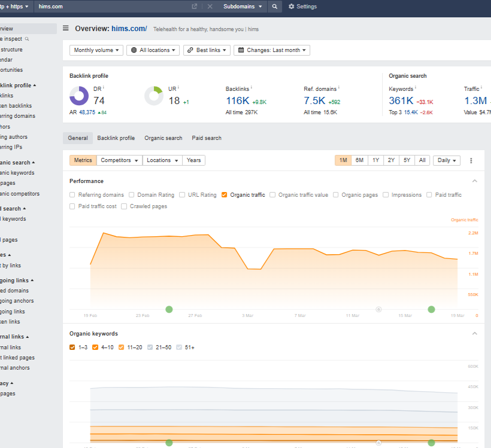Enable the Domain Rating checkbox
491x448 pixels.
click(x=132, y=195)
